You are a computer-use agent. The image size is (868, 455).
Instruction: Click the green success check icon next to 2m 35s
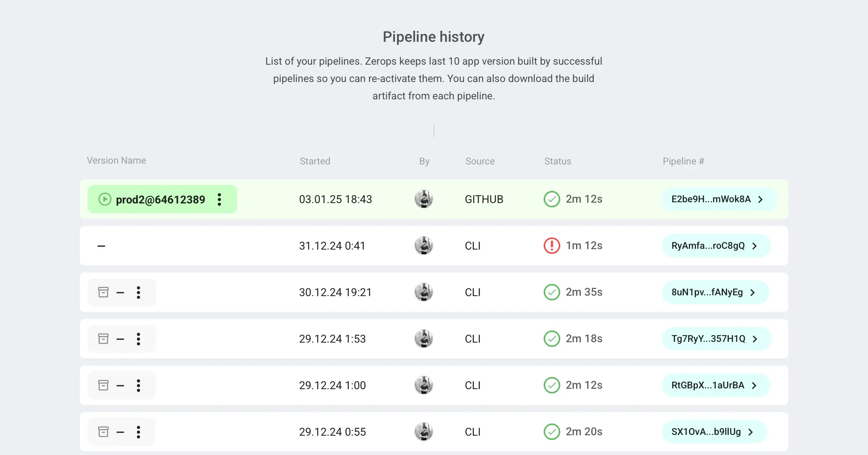coord(552,292)
